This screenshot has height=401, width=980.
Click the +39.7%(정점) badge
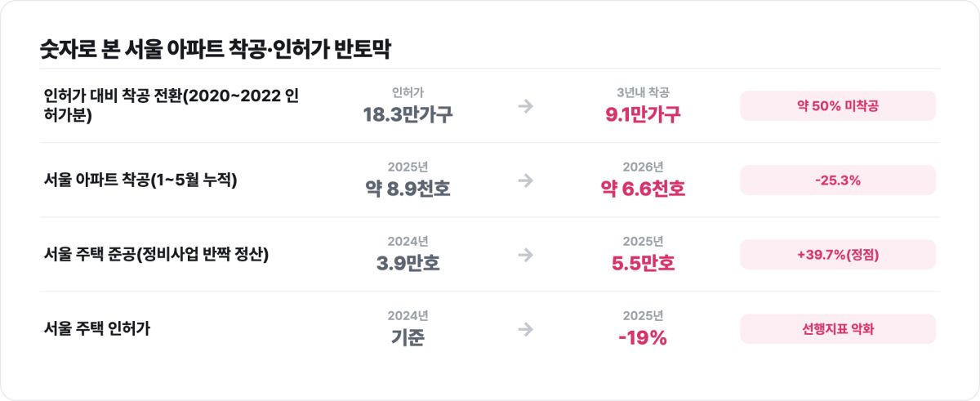coord(838,255)
